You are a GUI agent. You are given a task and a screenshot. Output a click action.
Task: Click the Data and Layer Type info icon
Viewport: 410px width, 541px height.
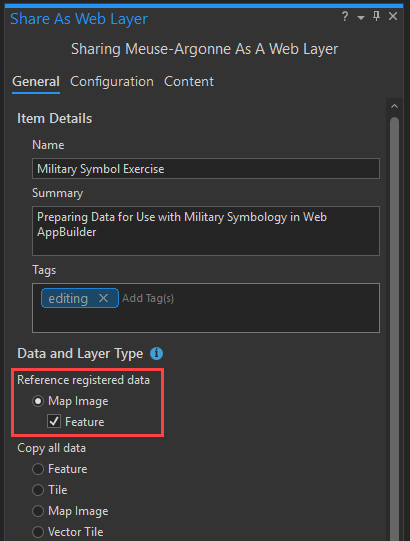click(156, 354)
